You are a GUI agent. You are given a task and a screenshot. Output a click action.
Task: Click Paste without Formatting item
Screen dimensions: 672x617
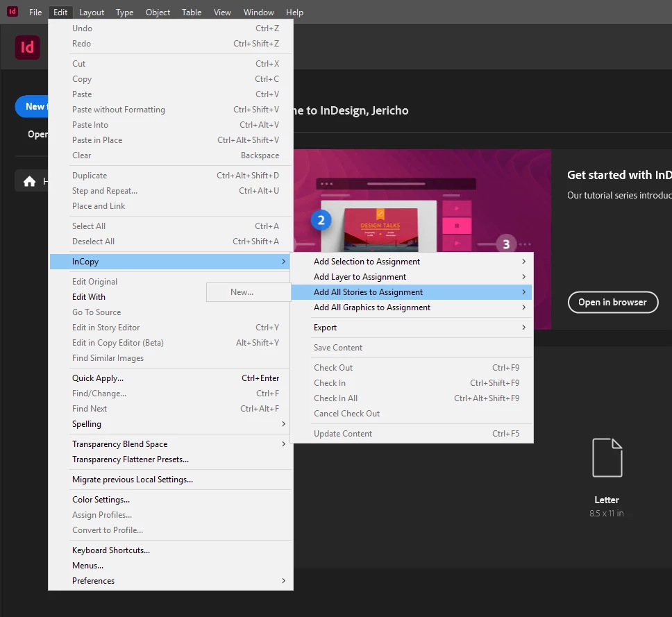tap(170, 109)
